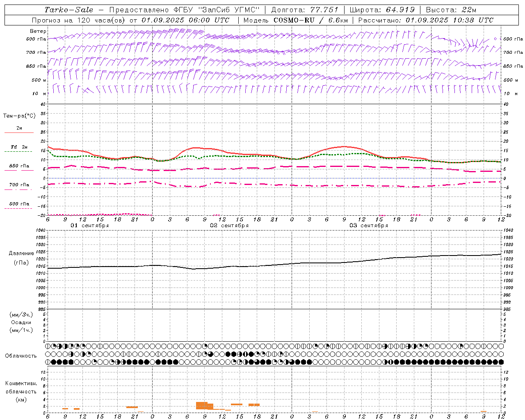Click the 'Td 2м' dew point legend label
The image size is (525, 420).
click(x=19, y=147)
